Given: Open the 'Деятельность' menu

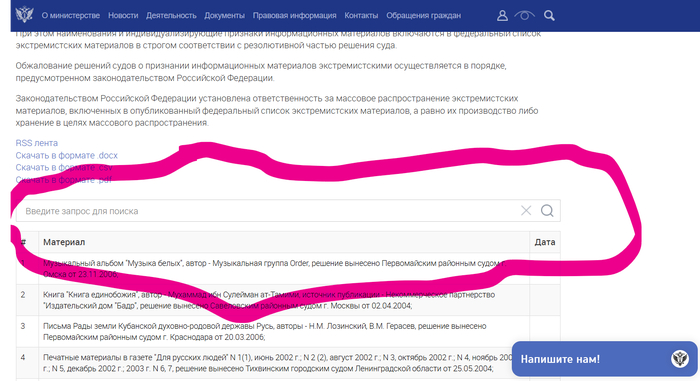Looking at the screenshot, I should tap(171, 15).
